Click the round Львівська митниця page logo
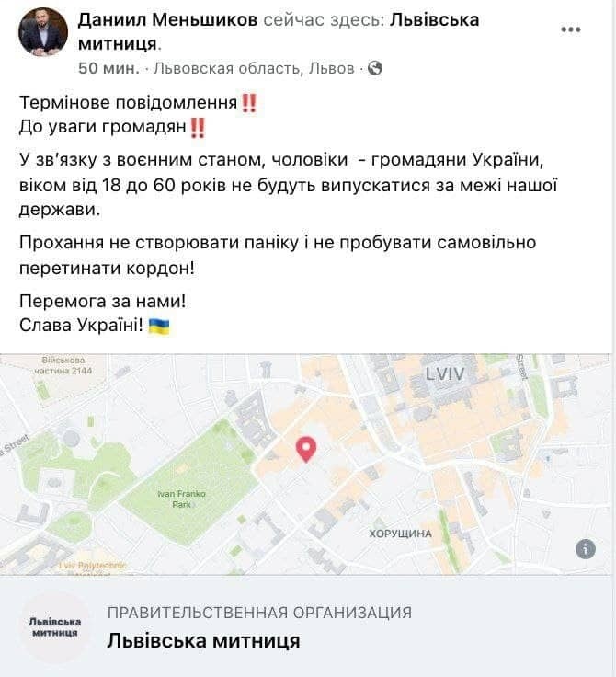The image size is (616, 677). (x=55, y=627)
